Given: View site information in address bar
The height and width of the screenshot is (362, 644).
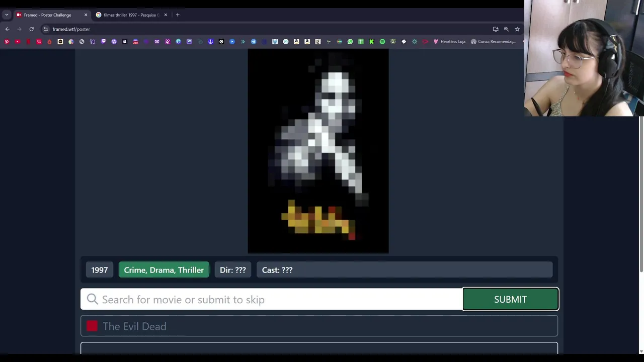Looking at the screenshot, I should point(46,29).
